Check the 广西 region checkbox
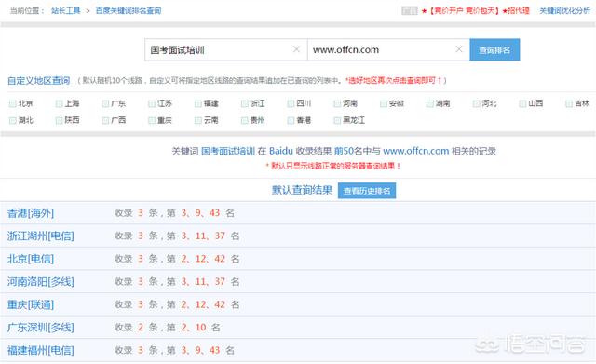The height and width of the screenshot is (364, 596). coord(105,120)
